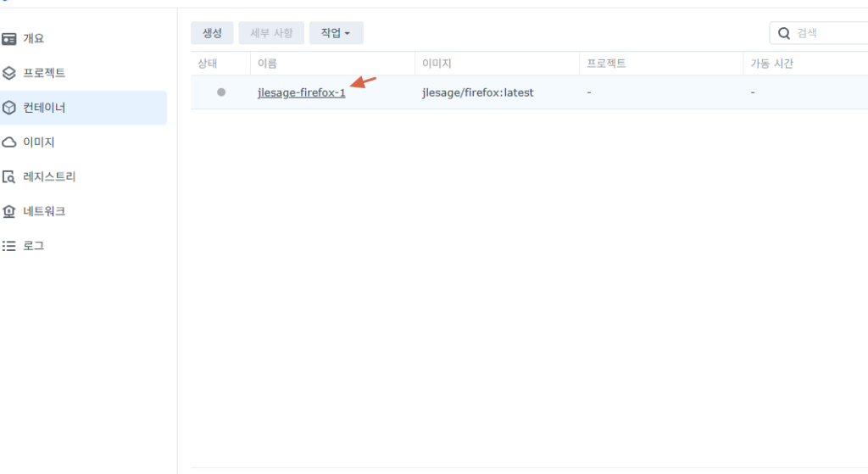Select the 컨테이너 cube icon

pyautogui.click(x=9, y=109)
